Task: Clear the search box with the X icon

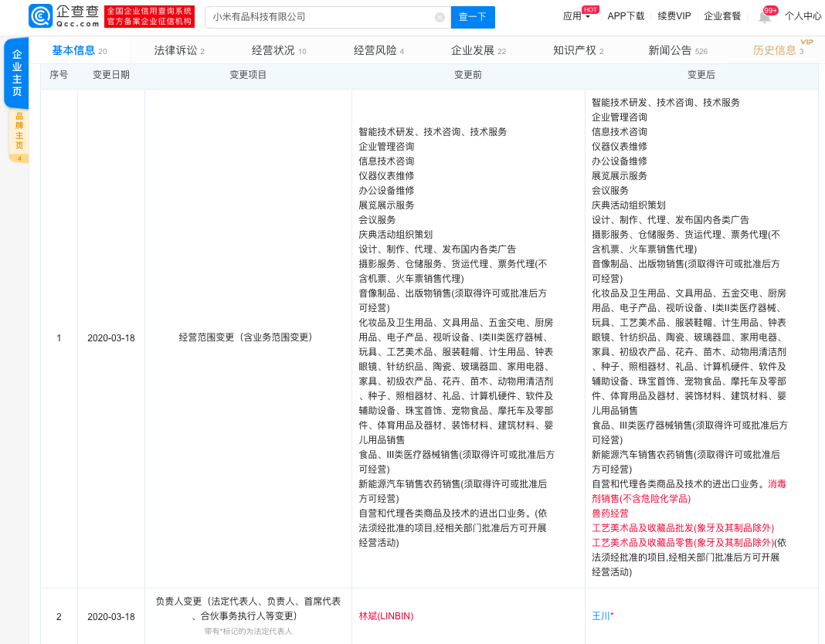Action: (x=440, y=17)
